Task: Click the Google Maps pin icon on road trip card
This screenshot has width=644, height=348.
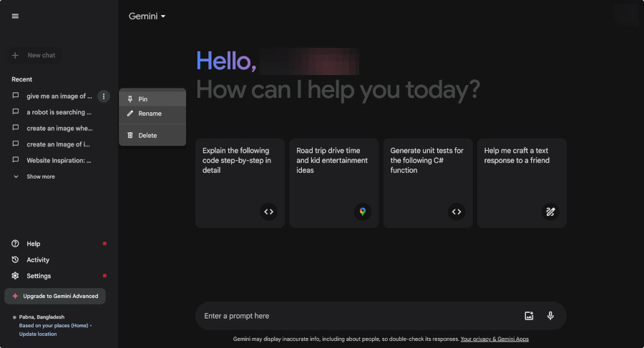Action: 363,212
